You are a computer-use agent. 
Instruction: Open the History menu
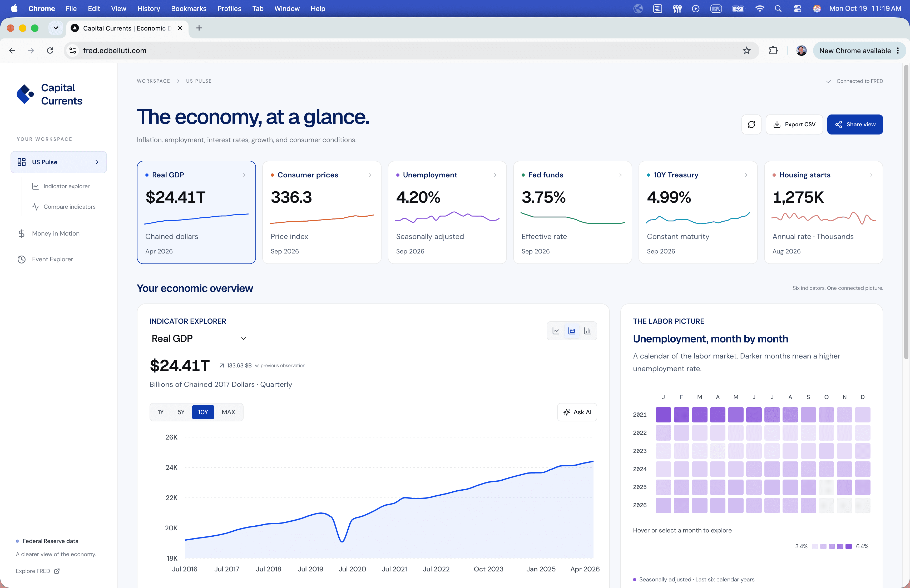tap(149, 8)
